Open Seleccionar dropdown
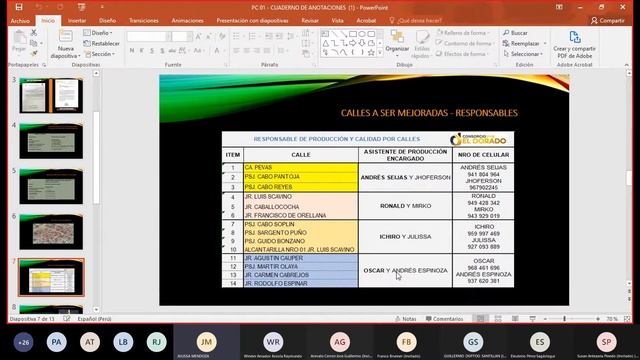Screen dimensions: 640x360 523,54
